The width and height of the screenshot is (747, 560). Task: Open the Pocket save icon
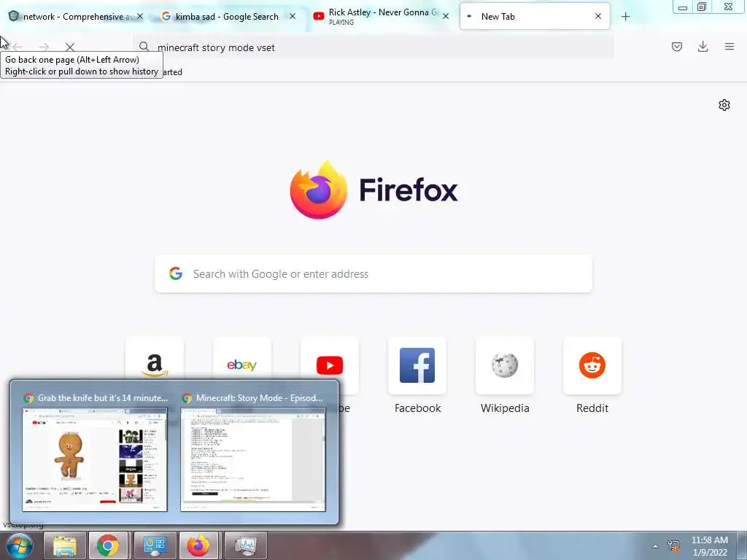677,47
